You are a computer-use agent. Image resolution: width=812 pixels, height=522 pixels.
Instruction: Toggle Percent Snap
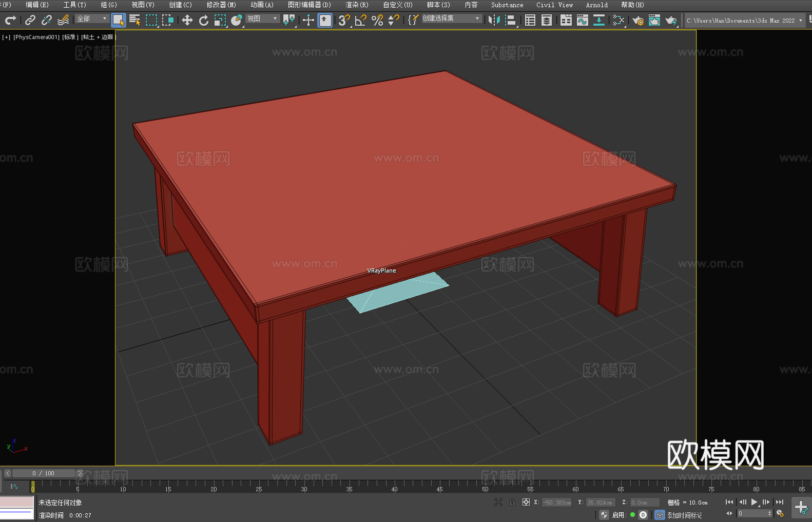pos(377,20)
